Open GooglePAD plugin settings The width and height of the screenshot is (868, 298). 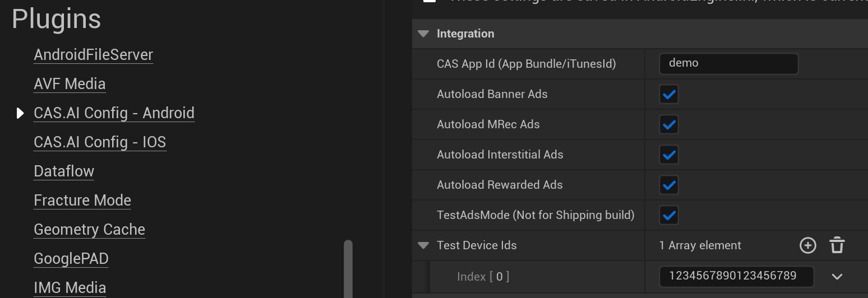[x=71, y=259]
